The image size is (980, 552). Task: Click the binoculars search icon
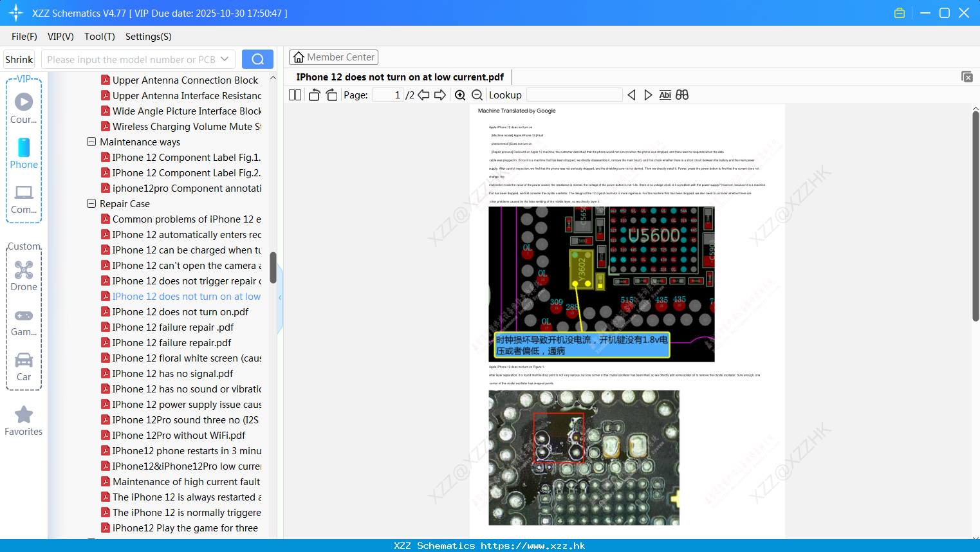pyautogui.click(x=682, y=95)
